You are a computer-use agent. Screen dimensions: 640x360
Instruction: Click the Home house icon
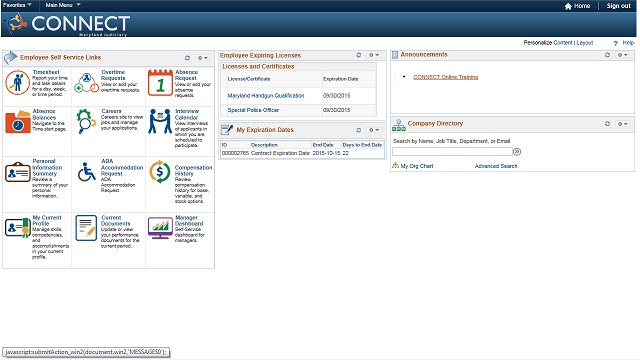pyautogui.click(x=568, y=6)
